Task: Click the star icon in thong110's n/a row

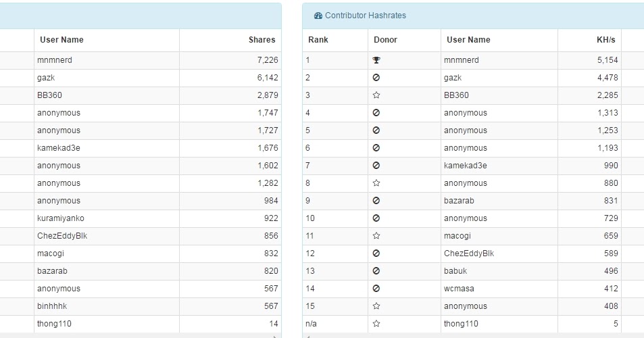Action: tap(376, 324)
